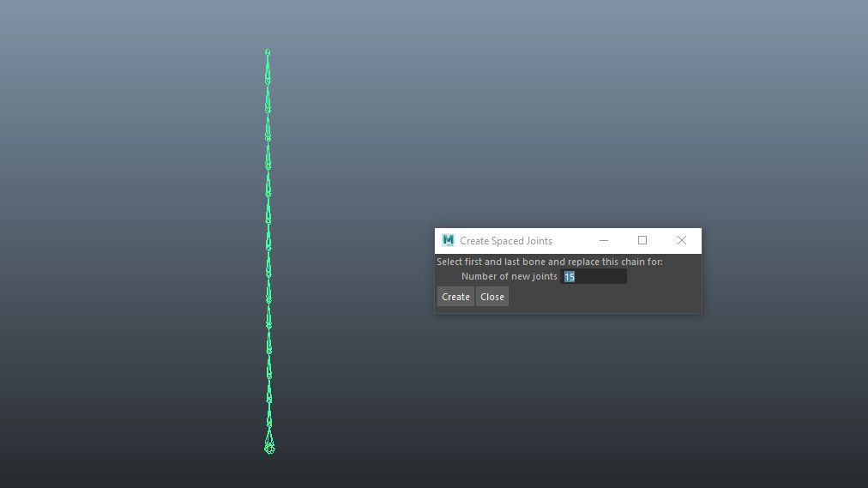Click the 'Number of new joints' label
Screen dimensions: 868x488
509,276
